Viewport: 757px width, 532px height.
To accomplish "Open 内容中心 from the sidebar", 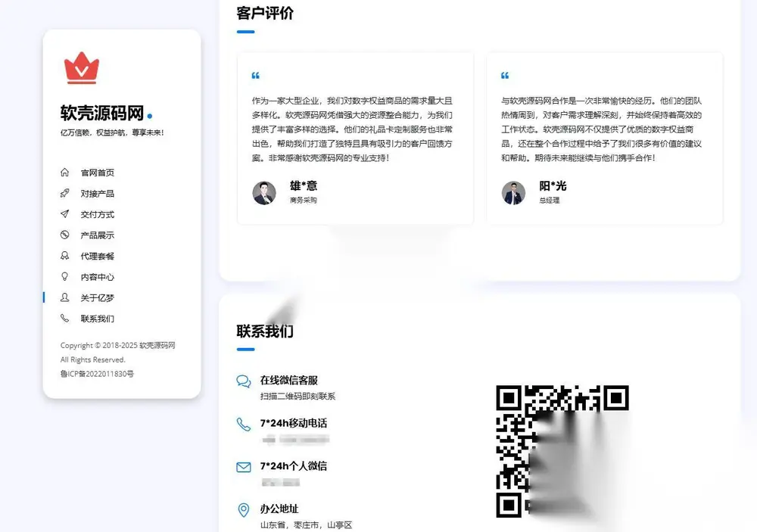I will 98,277.
